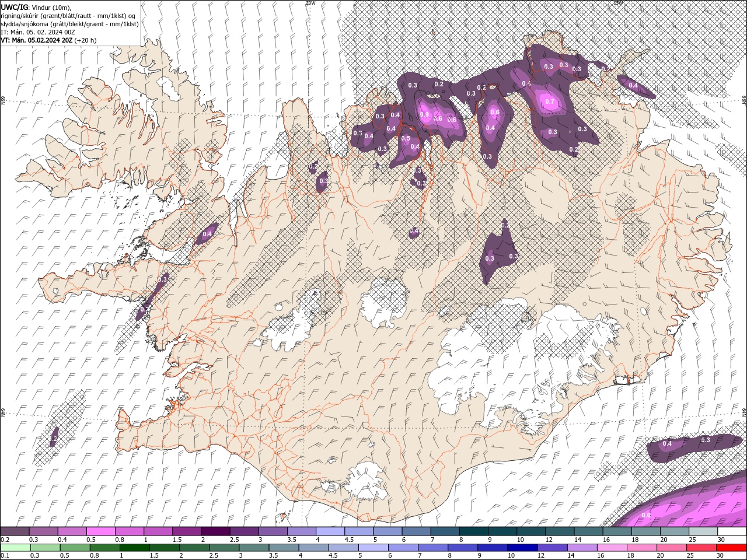747x560 pixels.
Task: Pick the bright pink upper swatch starting at 0.5
Action: [100, 531]
